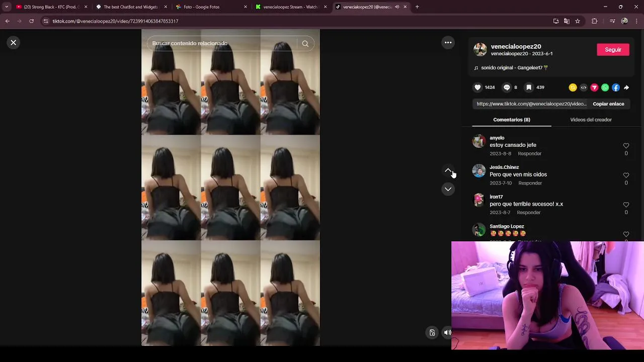Go back with the browser back arrow
The height and width of the screenshot is (362, 644).
tap(8, 21)
